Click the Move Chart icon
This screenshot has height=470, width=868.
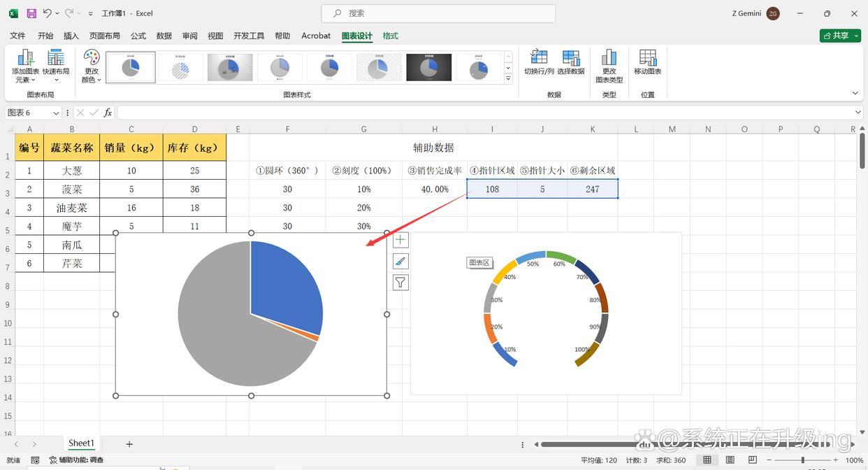click(x=648, y=63)
